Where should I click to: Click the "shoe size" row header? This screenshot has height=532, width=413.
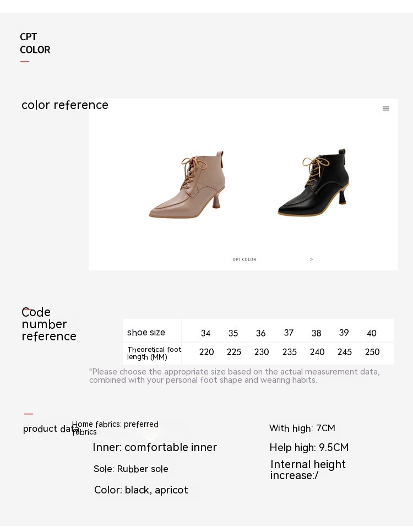(x=146, y=333)
